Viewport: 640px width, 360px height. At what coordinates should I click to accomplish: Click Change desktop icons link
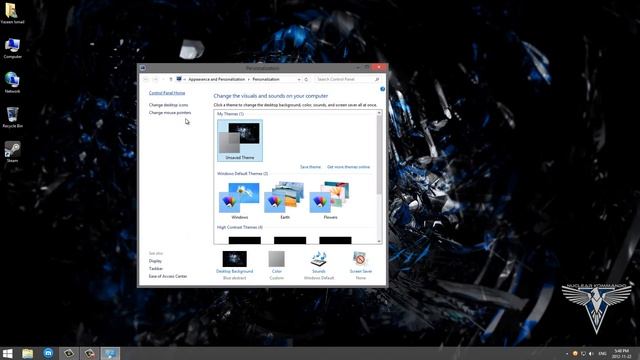tap(169, 105)
